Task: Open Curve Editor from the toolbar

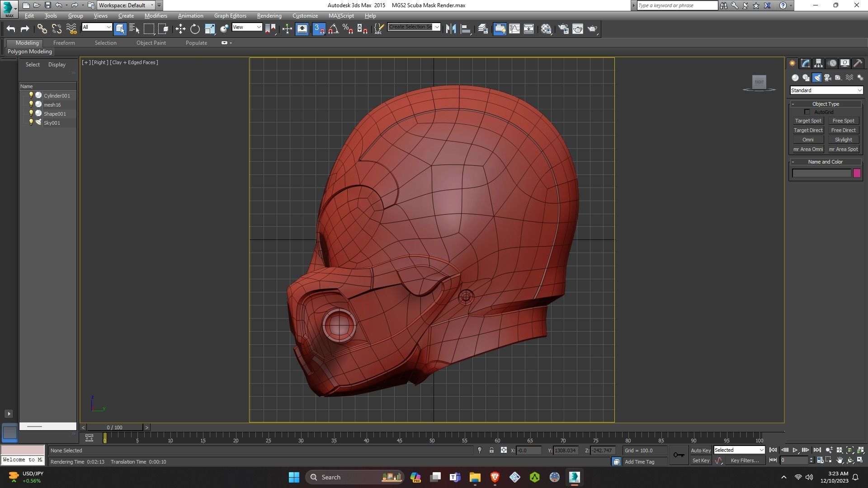Action: point(514,29)
